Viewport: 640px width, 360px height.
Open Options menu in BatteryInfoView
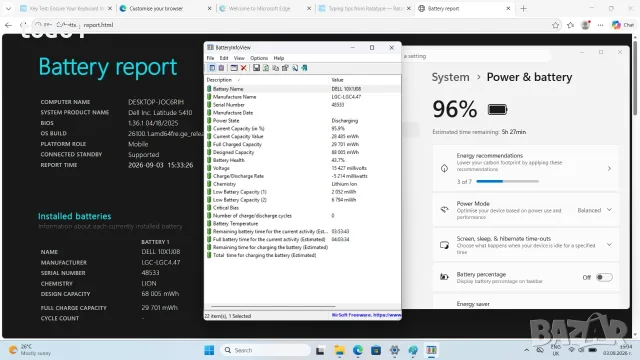(x=259, y=58)
